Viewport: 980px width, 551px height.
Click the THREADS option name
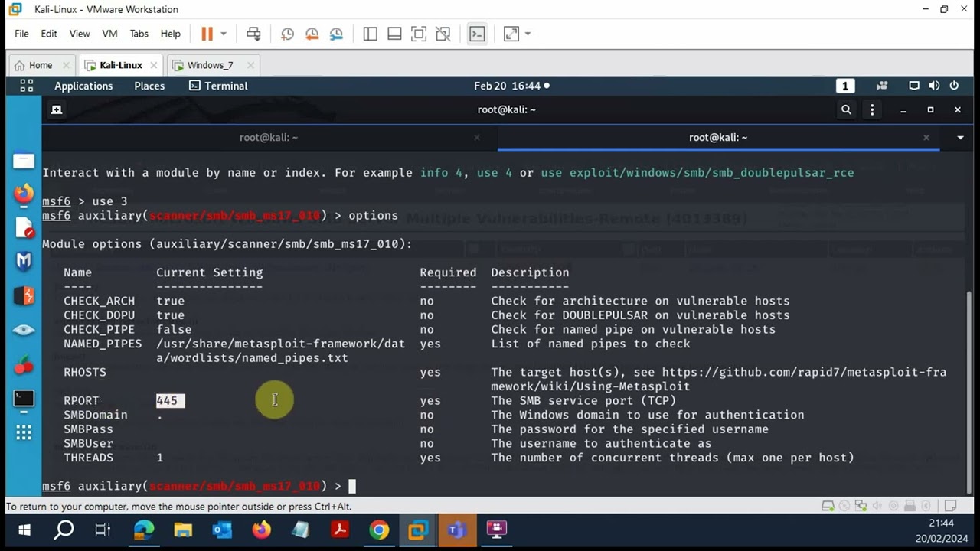(88, 458)
